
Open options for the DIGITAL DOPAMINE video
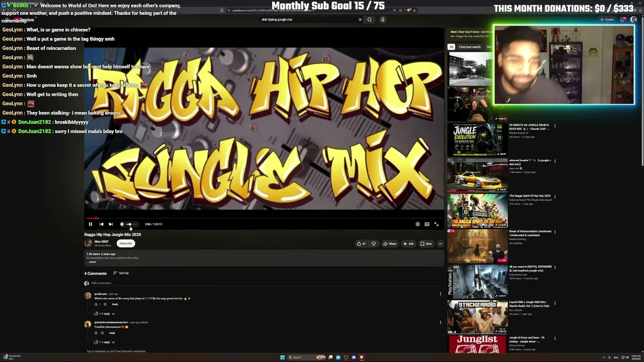pos(555,267)
